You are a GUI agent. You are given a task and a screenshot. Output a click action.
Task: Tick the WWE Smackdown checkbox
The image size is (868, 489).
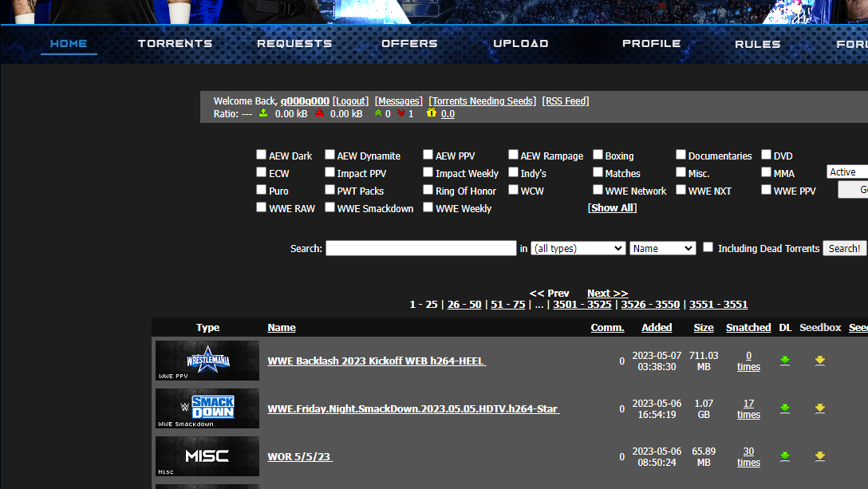(330, 207)
